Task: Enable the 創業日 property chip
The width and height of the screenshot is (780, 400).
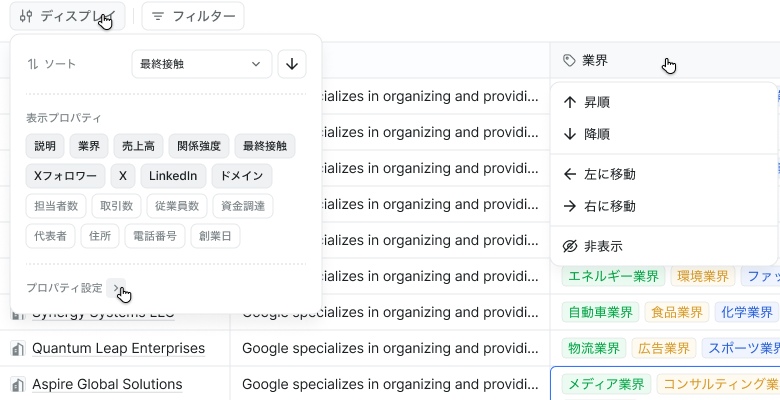Action: tap(215, 236)
